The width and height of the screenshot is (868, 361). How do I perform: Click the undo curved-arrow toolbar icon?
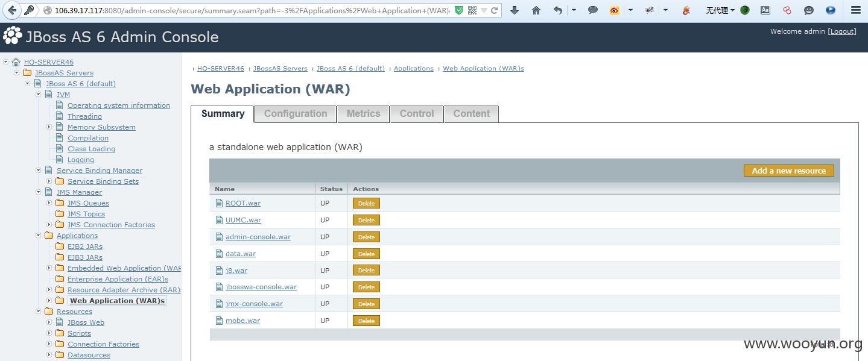(x=558, y=10)
